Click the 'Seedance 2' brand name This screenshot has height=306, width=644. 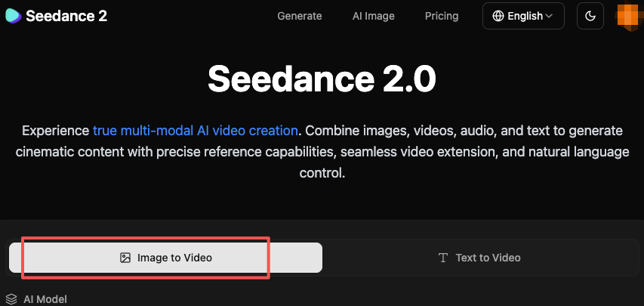(66, 16)
